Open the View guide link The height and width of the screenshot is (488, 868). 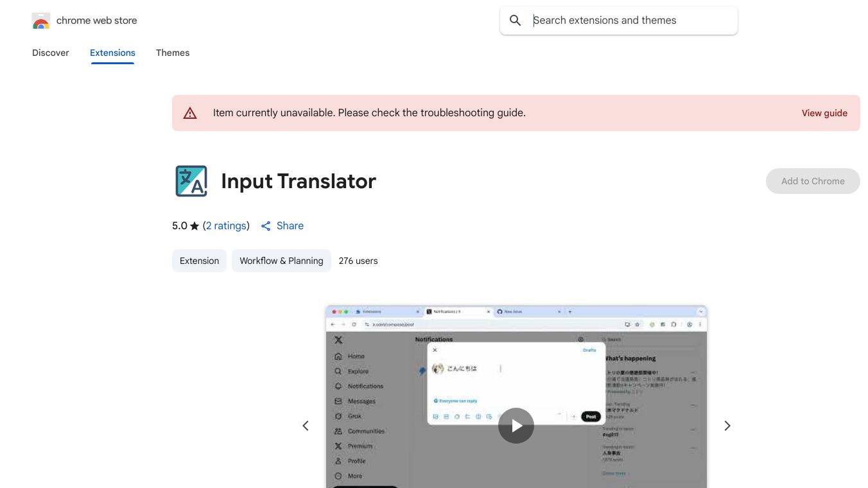point(824,113)
